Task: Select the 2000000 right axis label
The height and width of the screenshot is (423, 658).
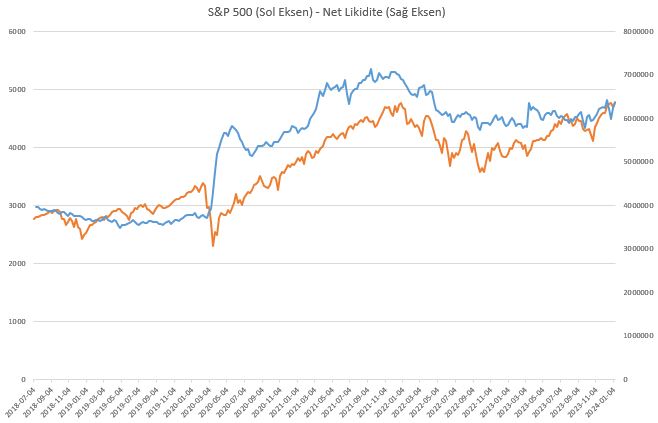Action: (x=638, y=292)
